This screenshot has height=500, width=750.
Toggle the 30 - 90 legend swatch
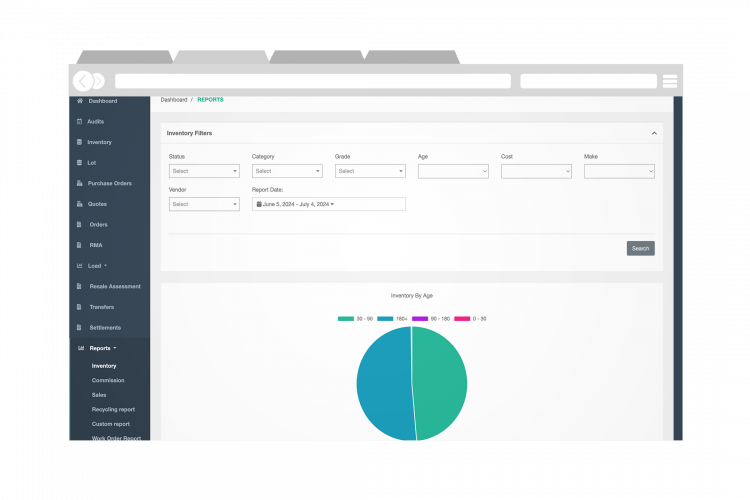346,319
